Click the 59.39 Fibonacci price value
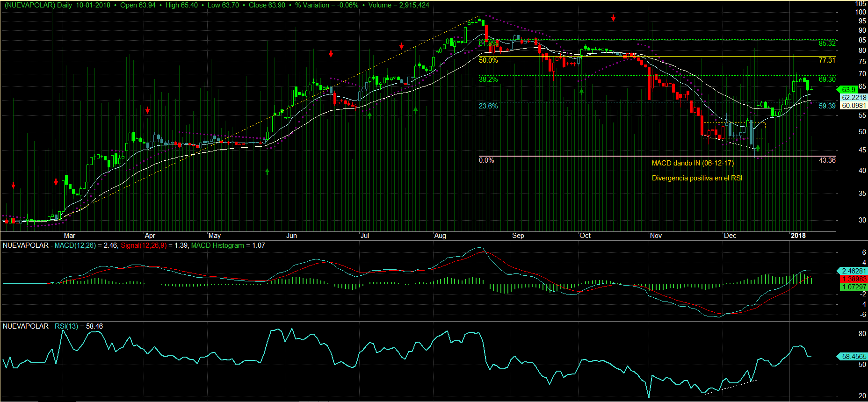Screen dimensions: 868x402 [827, 106]
